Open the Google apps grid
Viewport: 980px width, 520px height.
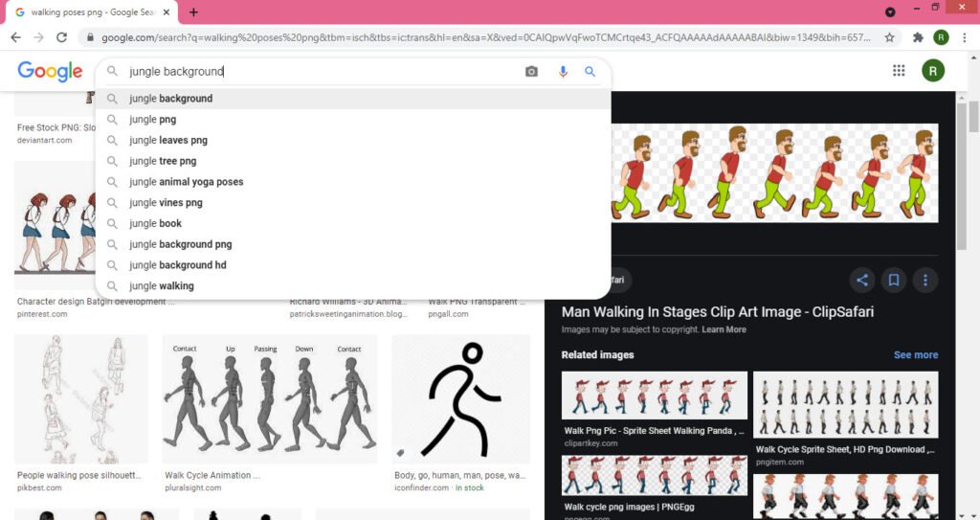[899, 71]
